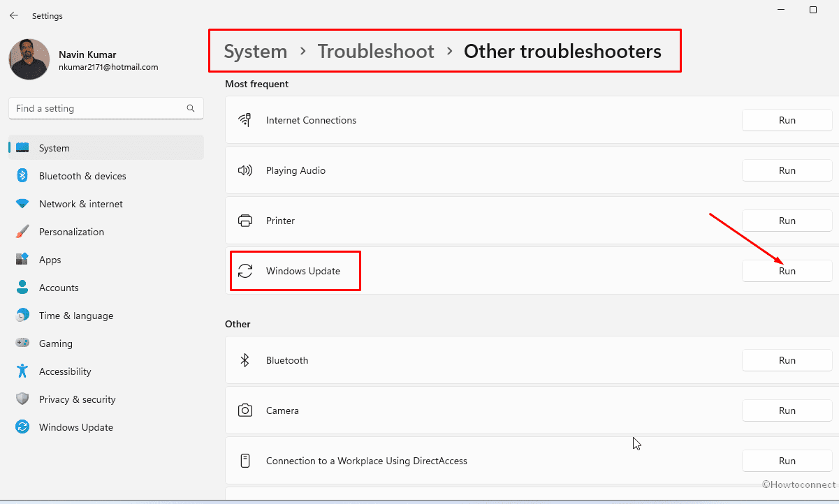
Task: Click the Privacy & security shield icon
Action: (22, 399)
